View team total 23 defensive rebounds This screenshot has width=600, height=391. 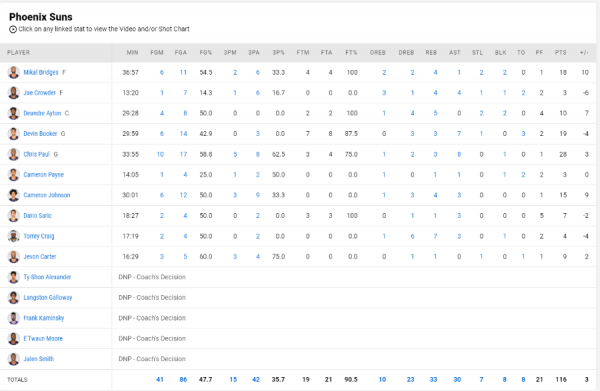click(411, 380)
